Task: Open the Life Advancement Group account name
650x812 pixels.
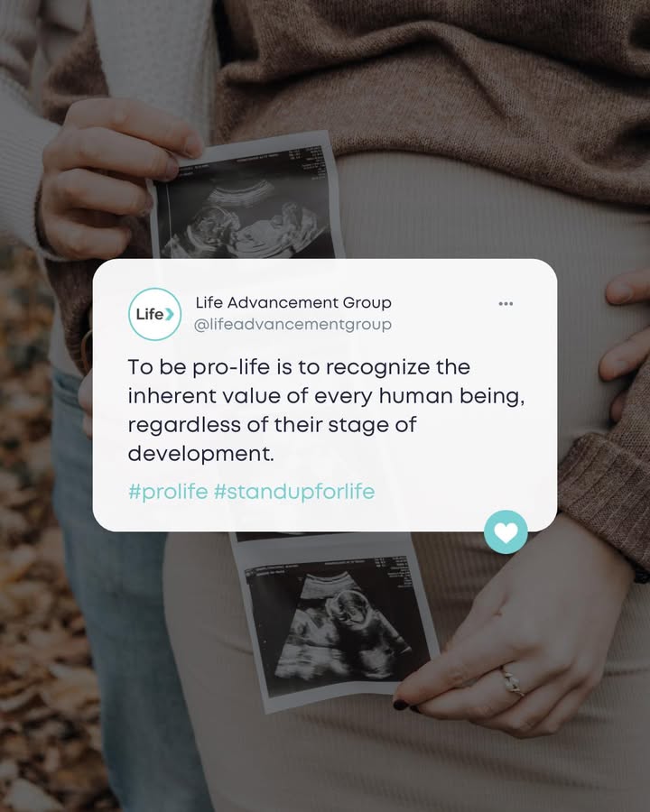Action: click(293, 302)
